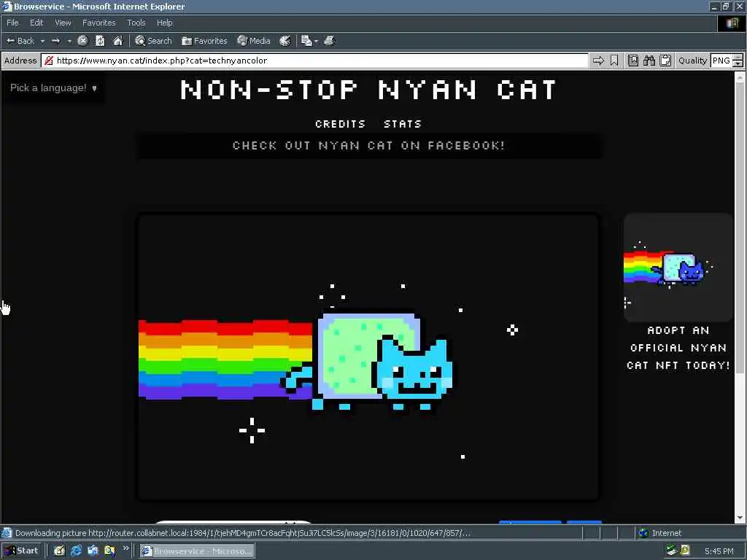Open the Media pane from toolbar

pyautogui.click(x=254, y=41)
